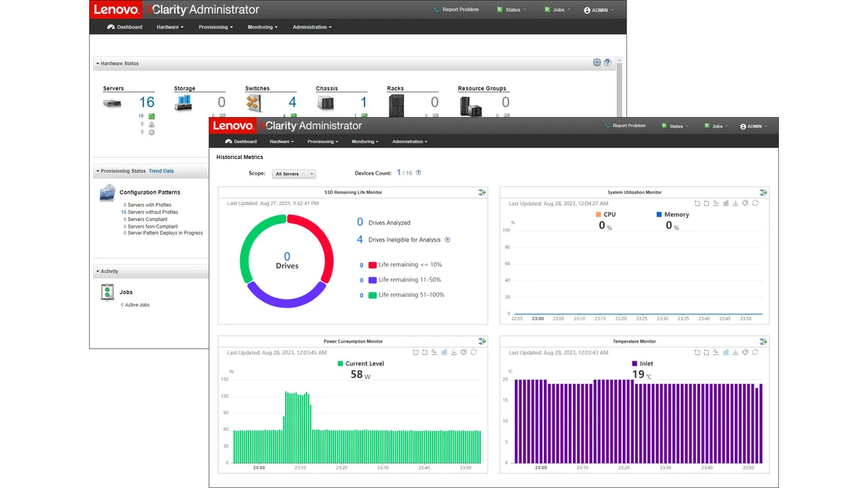This screenshot has width=868, height=488.
Task: Toggle the Inlet temperature legend item
Action: point(642,364)
